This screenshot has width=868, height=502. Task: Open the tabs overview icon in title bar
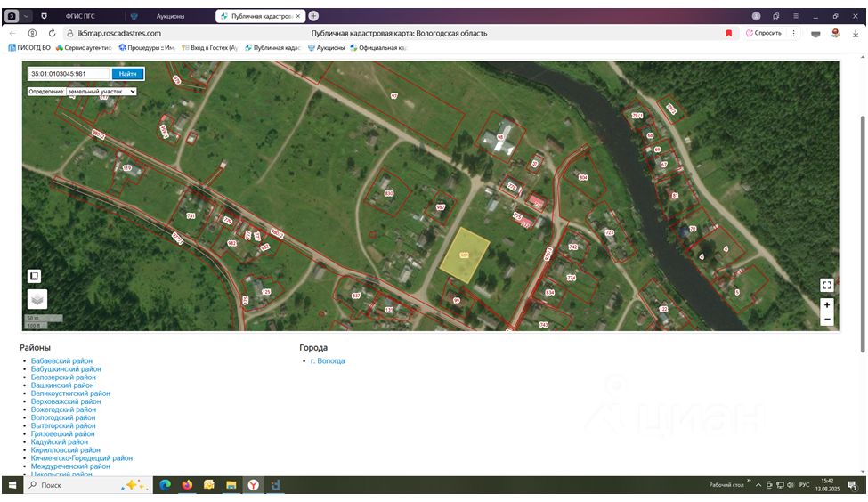[x=776, y=16]
